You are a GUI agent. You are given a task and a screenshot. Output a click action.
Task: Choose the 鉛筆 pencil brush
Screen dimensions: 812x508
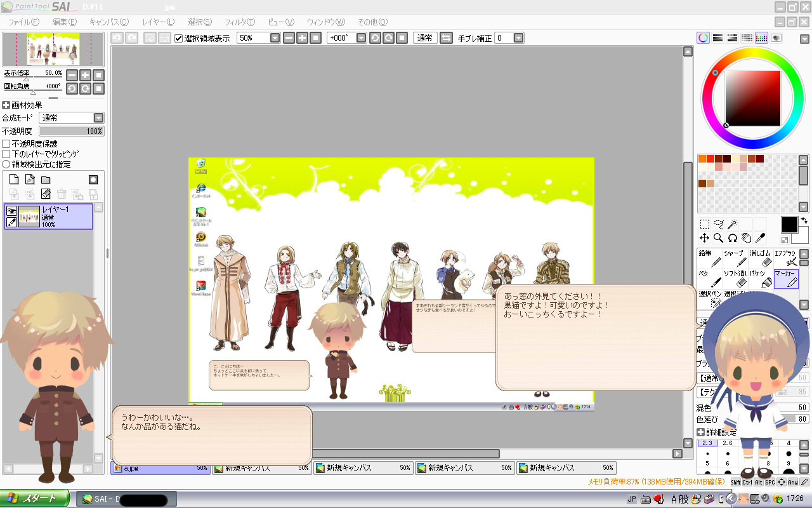pyautogui.click(x=710, y=258)
